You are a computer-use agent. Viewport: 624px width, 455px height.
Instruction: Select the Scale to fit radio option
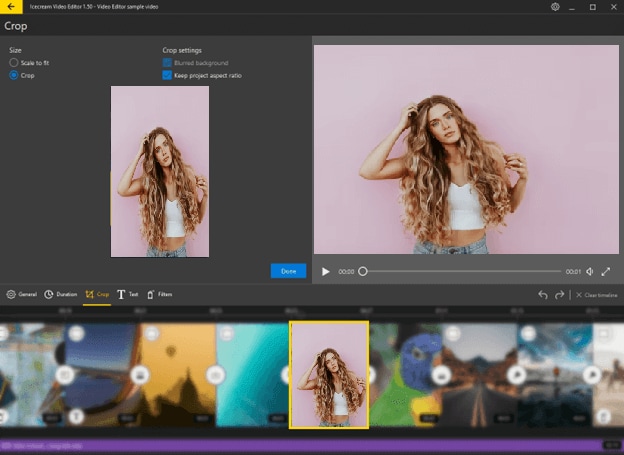(14, 63)
